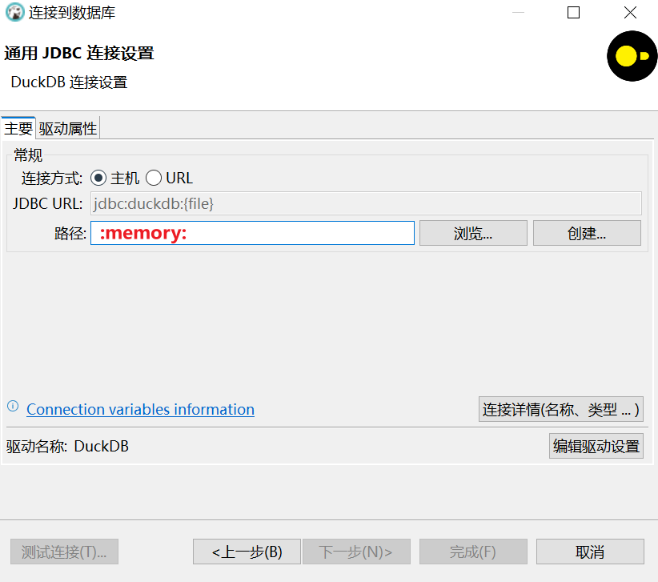Click the 浏览... button
The height and width of the screenshot is (582, 658).
(473, 233)
